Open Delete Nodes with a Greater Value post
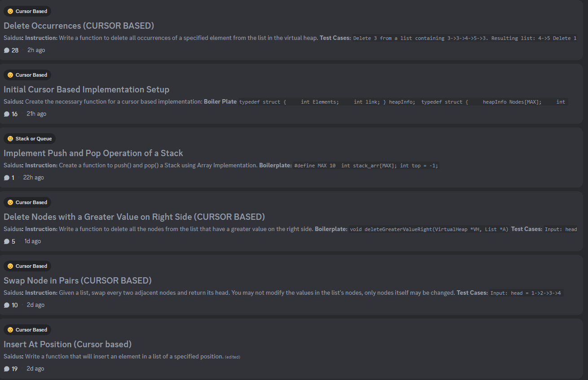588x380 pixels. [134, 217]
